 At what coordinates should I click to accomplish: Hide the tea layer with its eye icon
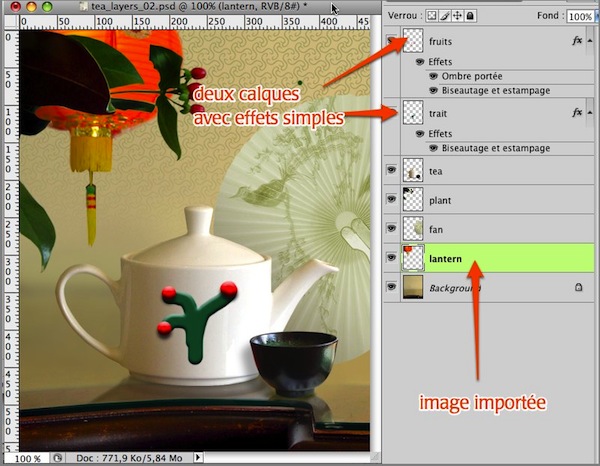tap(391, 171)
